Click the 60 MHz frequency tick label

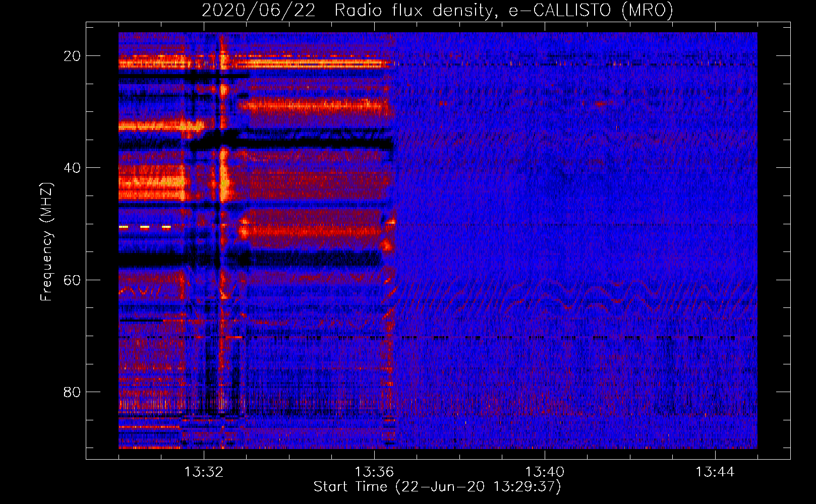(x=72, y=280)
